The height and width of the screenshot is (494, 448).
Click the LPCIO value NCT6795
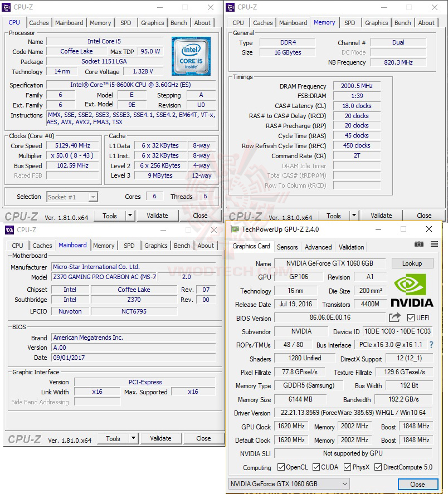134,311
